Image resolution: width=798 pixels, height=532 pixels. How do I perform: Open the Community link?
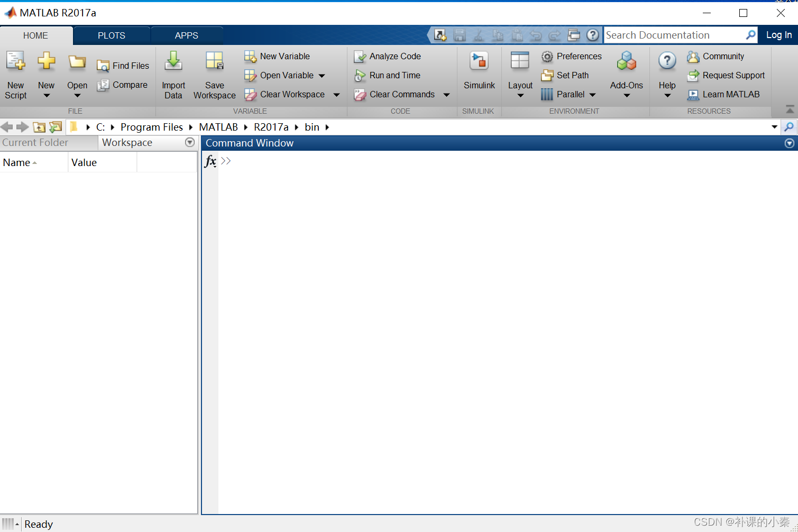(716, 56)
